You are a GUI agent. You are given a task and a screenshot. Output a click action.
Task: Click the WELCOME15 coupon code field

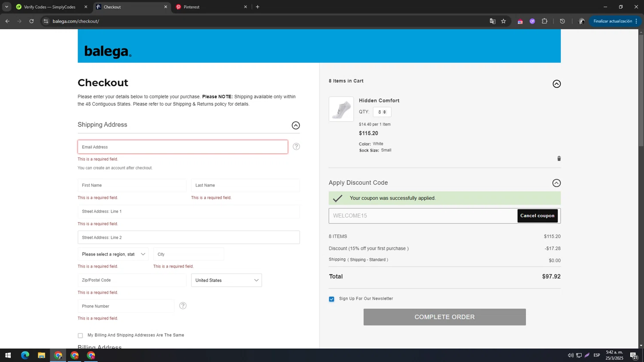click(423, 216)
